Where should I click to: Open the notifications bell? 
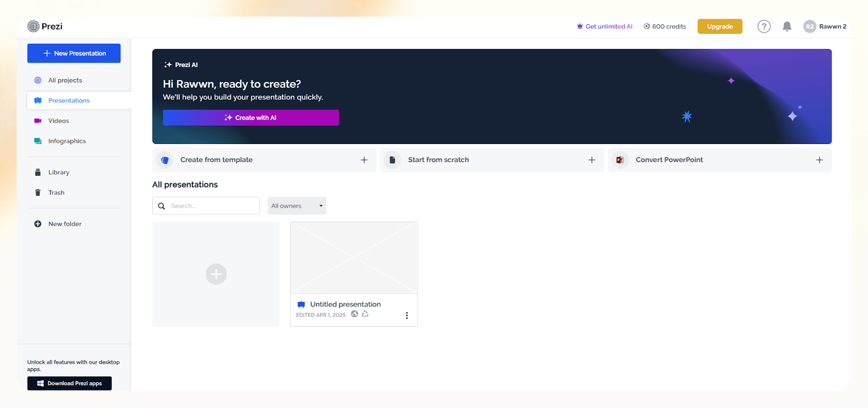coord(787,27)
